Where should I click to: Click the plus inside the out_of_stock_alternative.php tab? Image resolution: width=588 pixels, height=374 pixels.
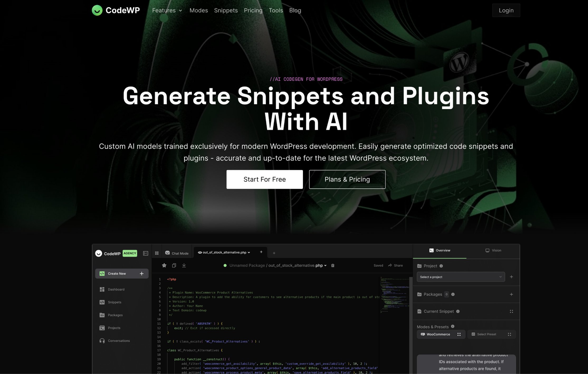(x=261, y=252)
